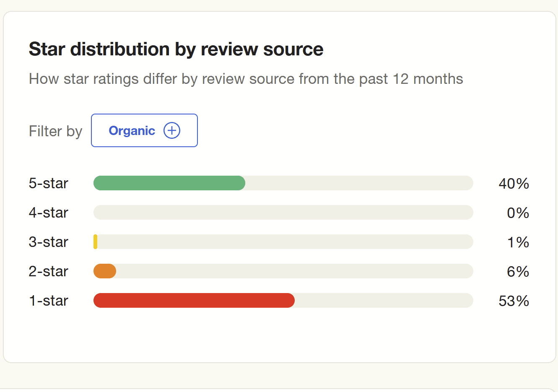Click the 53% value for 1-star
558x392 pixels.
point(514,301)
